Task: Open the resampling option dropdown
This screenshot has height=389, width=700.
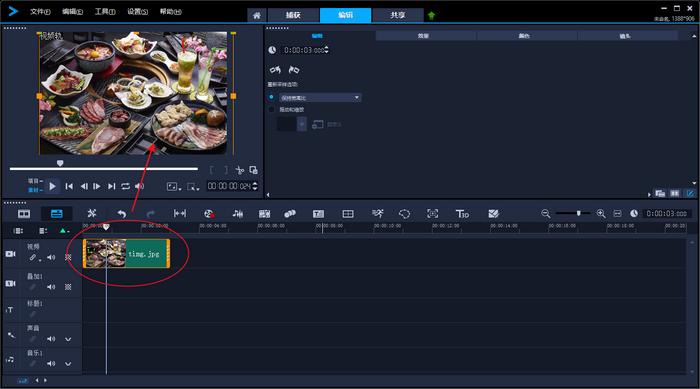Action: (x=320, y=97)
